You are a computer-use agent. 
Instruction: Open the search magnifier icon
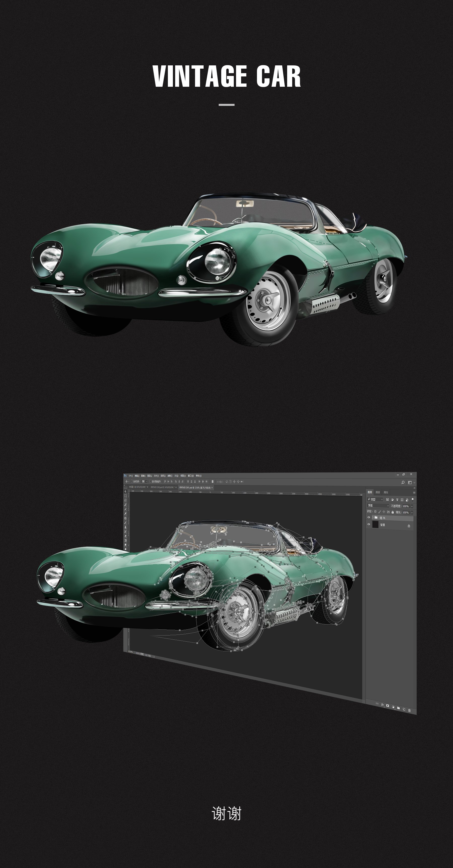coord(403,483)
